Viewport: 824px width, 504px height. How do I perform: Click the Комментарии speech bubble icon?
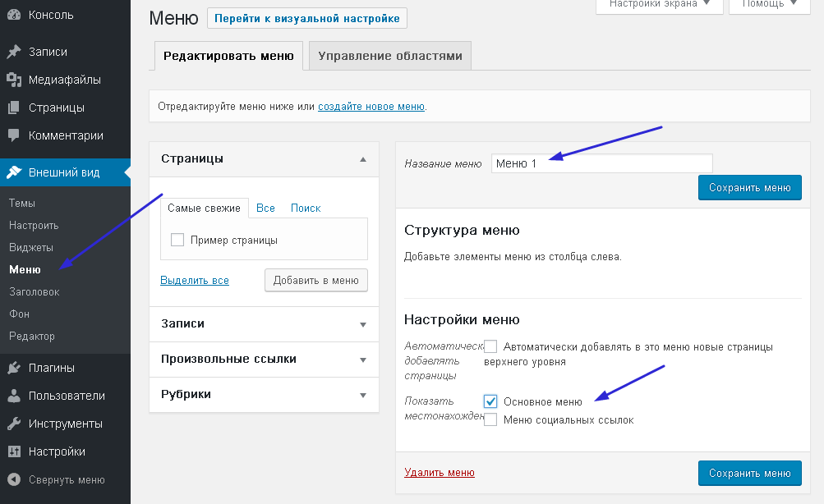pyautogui.click(x=14, y=135)
